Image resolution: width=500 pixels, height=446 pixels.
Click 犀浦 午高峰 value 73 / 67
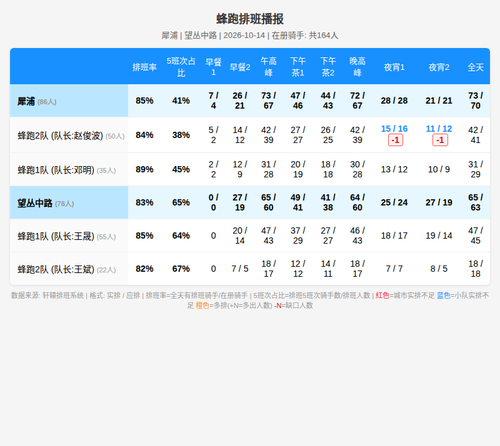tap(268, 101)
